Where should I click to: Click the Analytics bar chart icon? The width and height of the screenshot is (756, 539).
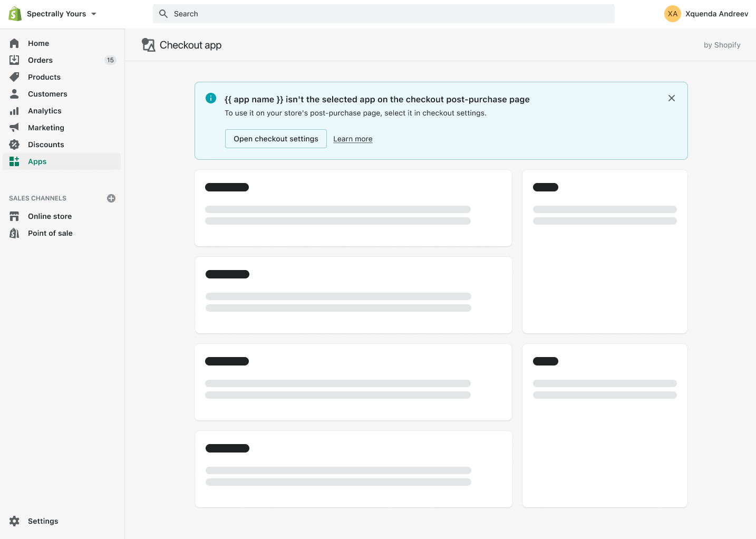(14, 111)
